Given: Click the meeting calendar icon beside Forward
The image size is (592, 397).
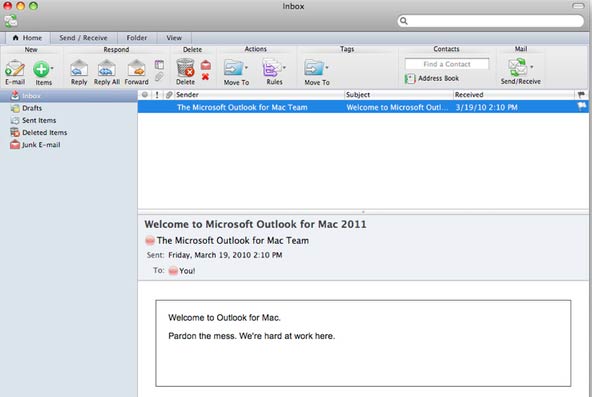Looking at the screenshot, I should coord(159,65).
